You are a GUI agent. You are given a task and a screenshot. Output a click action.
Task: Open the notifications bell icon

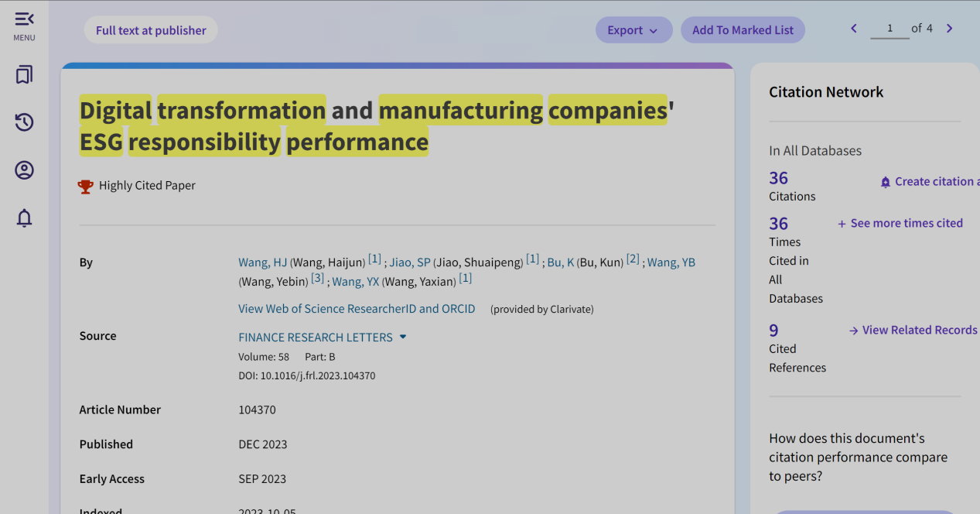coord(24,218)
